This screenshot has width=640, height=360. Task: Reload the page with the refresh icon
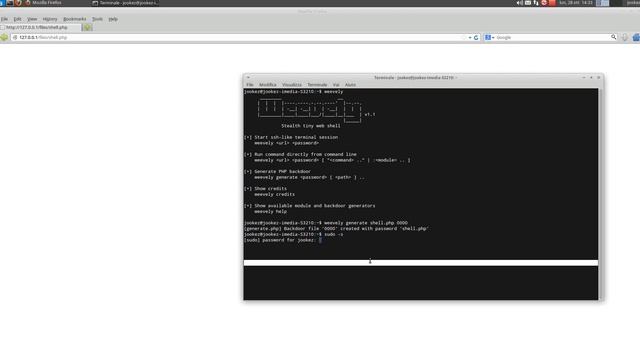pyautogui.click(x=476, y=38)
